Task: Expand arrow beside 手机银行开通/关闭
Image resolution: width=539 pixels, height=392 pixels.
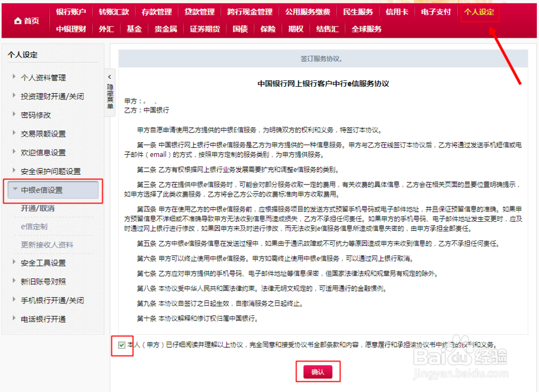Action: (14, 299)
